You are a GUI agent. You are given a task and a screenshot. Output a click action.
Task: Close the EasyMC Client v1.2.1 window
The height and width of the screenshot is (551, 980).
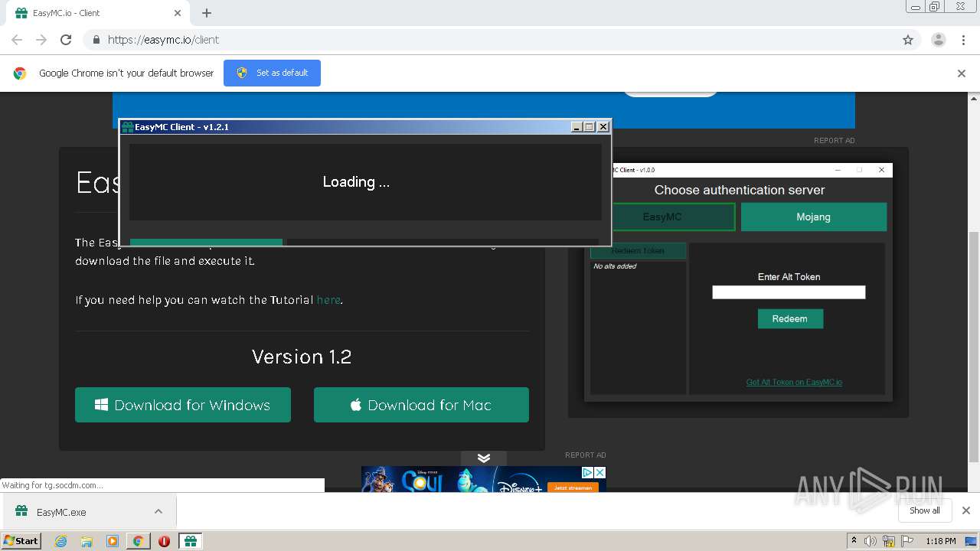click(603, 127)
